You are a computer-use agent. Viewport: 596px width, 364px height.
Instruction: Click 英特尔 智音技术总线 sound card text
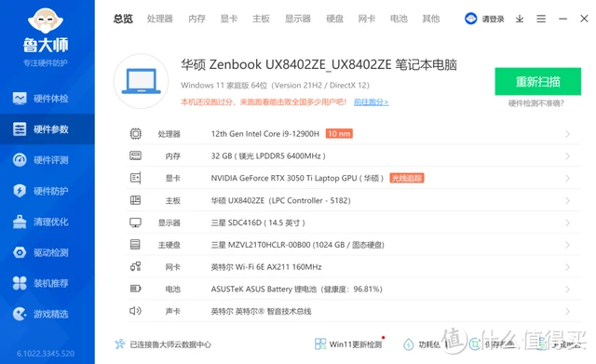(x=261, y=312)
